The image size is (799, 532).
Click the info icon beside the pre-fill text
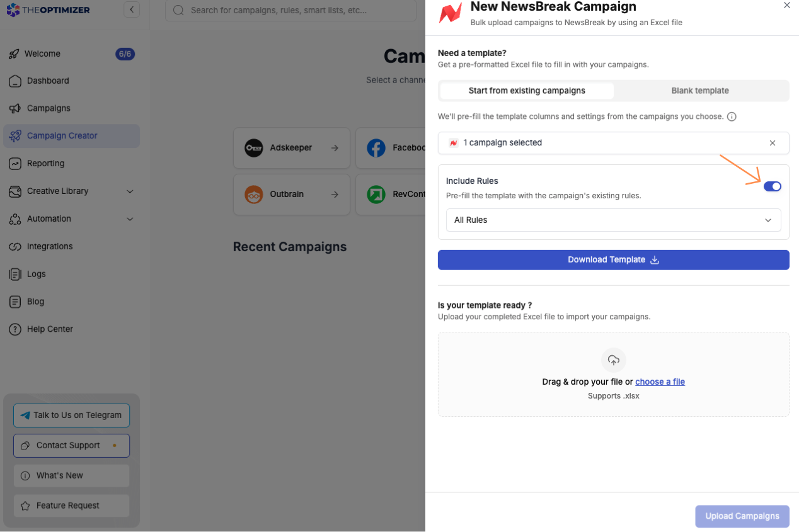(x=732, y=116)
